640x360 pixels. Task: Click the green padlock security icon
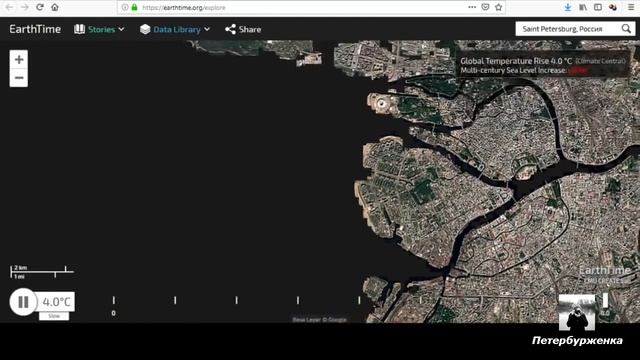click(134, 7)
